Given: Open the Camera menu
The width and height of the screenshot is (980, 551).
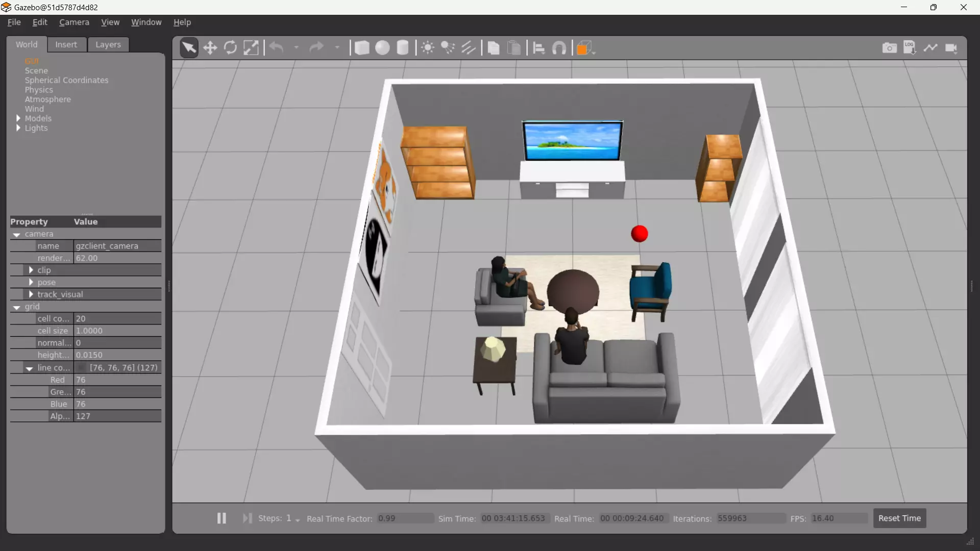Looking at the screenshot, I should (x=74, y=22).
